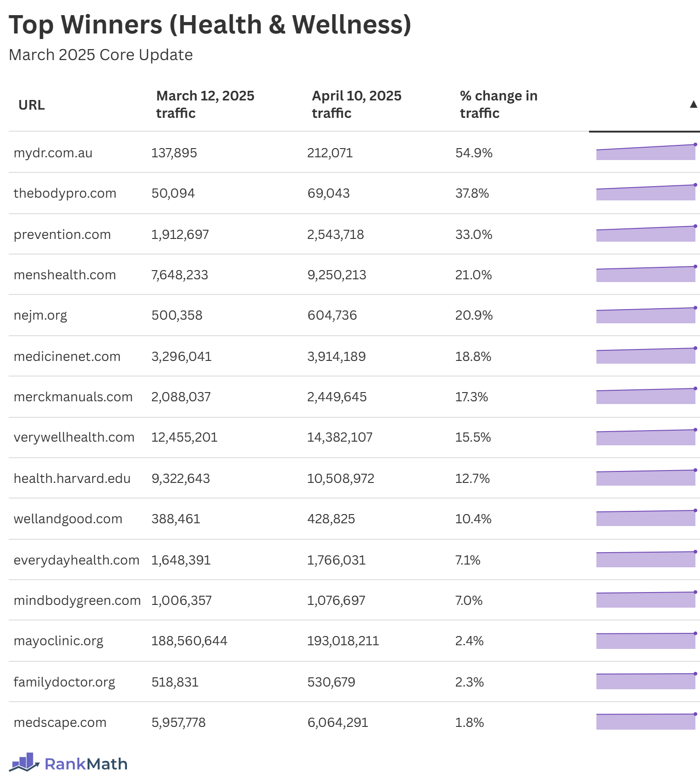Click the everydayhealth.com trend sparkline
The image size is (700, 781).
pos(646,559)
